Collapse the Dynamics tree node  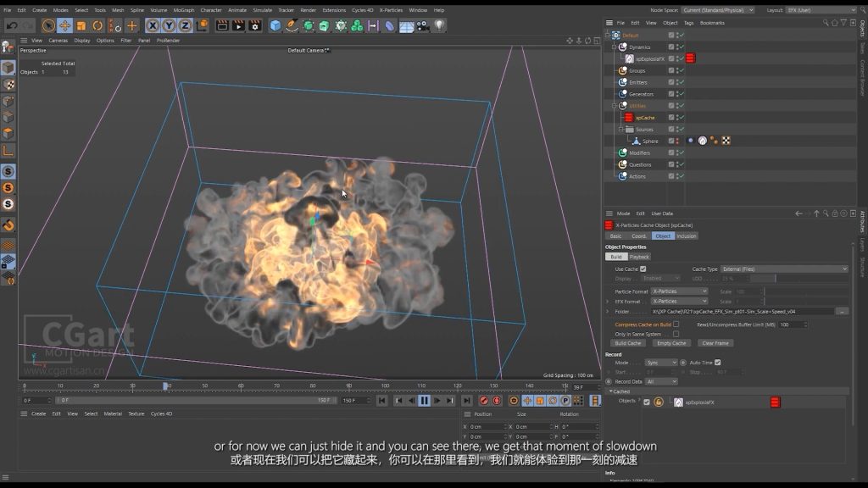tap(614, 47)
